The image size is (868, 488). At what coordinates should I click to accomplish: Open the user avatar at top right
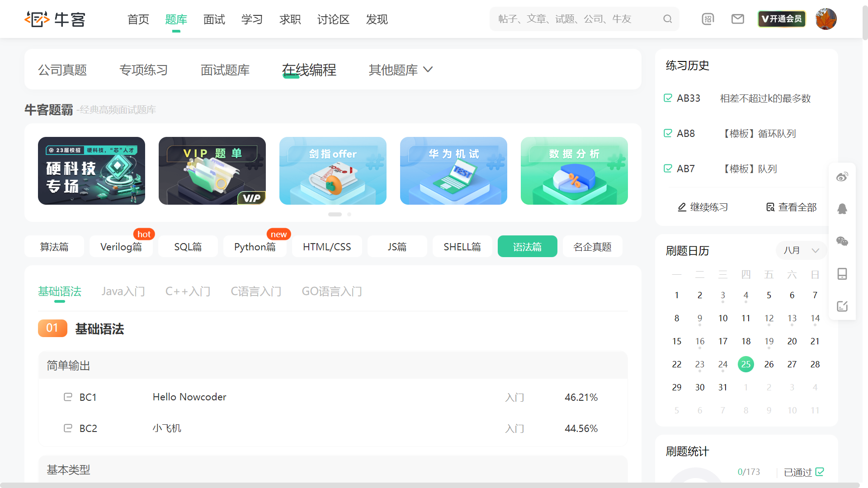click(x=826, y=19)
